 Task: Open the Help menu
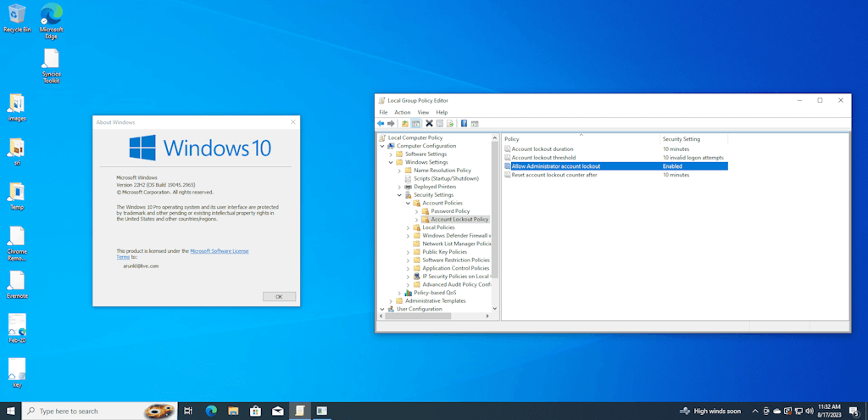tap(442, 113)
